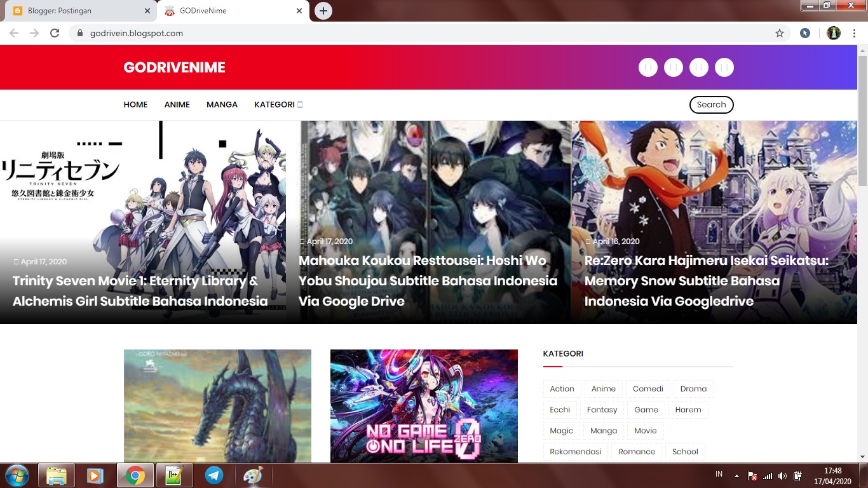
Task: Open the Chrome profile avatar icon
Action: [833, 32]
